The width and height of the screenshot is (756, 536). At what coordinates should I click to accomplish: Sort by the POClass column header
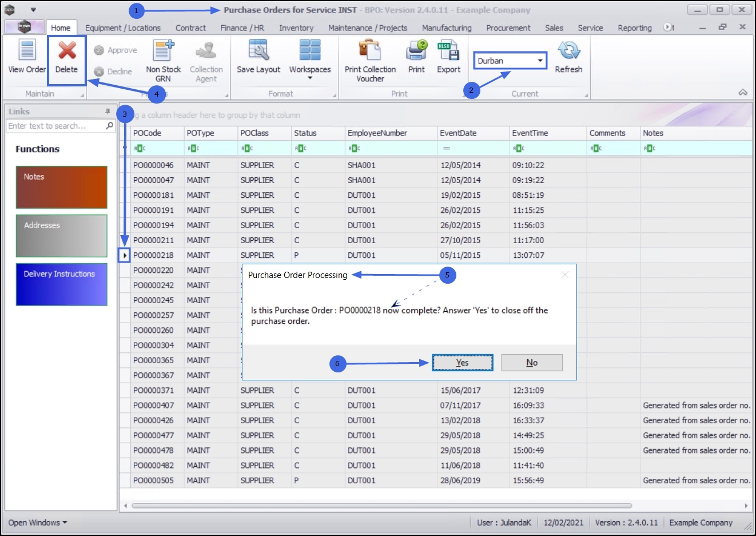[x=265, y=133]
